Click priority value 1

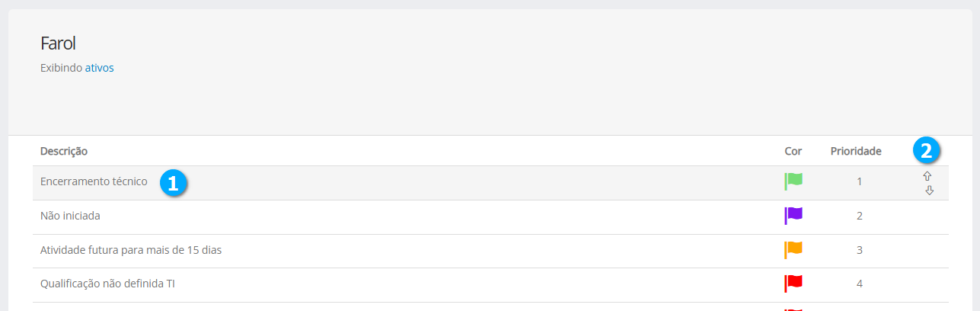click(x=859, y=182)
